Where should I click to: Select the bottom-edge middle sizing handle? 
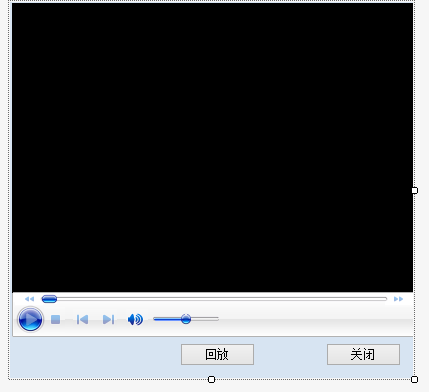[211, 379]
